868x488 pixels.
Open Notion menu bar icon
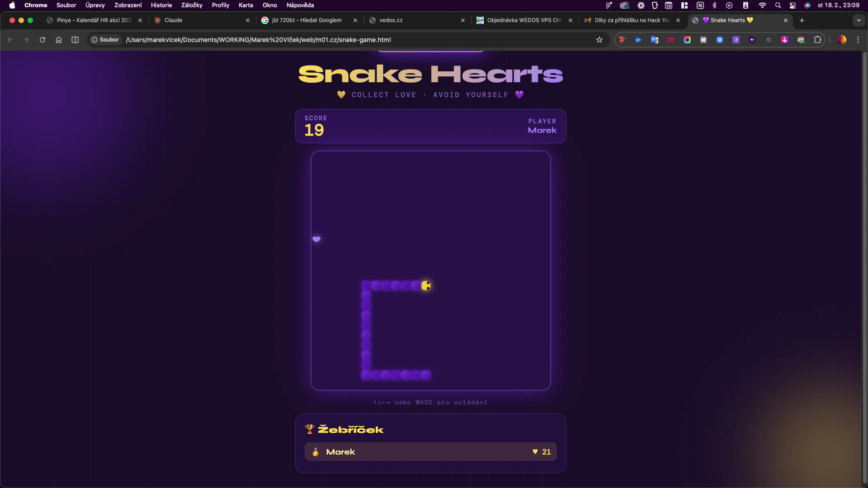(700, 5)
